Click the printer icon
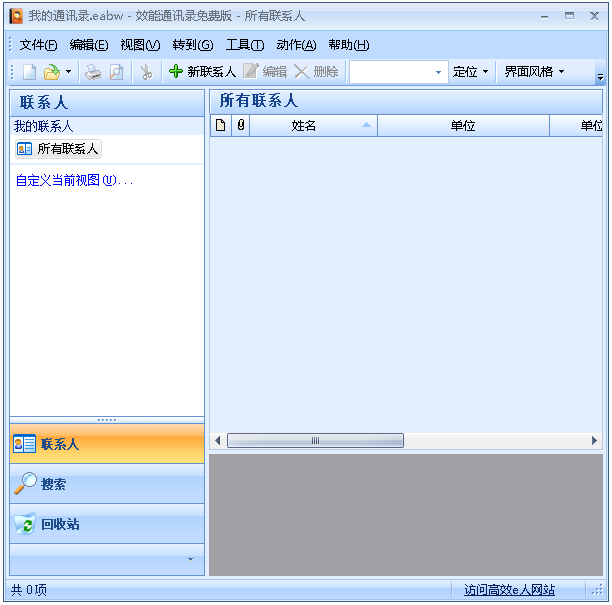This screenshot has height=605, width=612. point(93,72)
